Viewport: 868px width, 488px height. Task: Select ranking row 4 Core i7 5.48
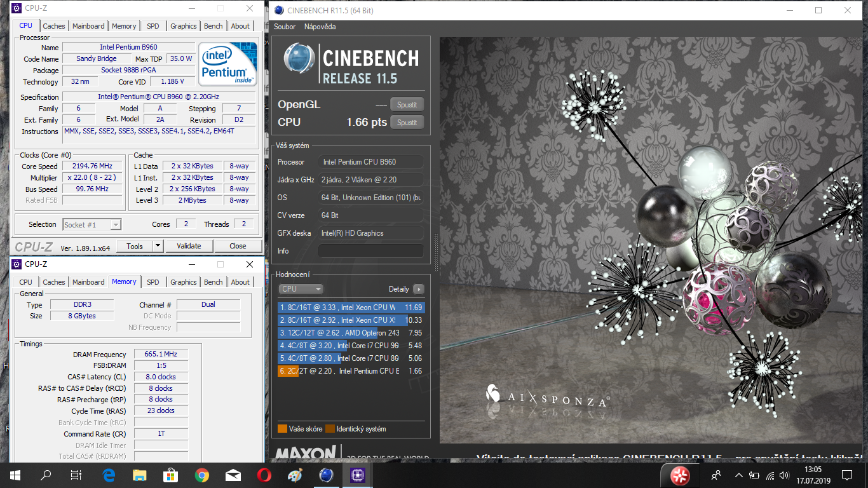click(351, 346)
